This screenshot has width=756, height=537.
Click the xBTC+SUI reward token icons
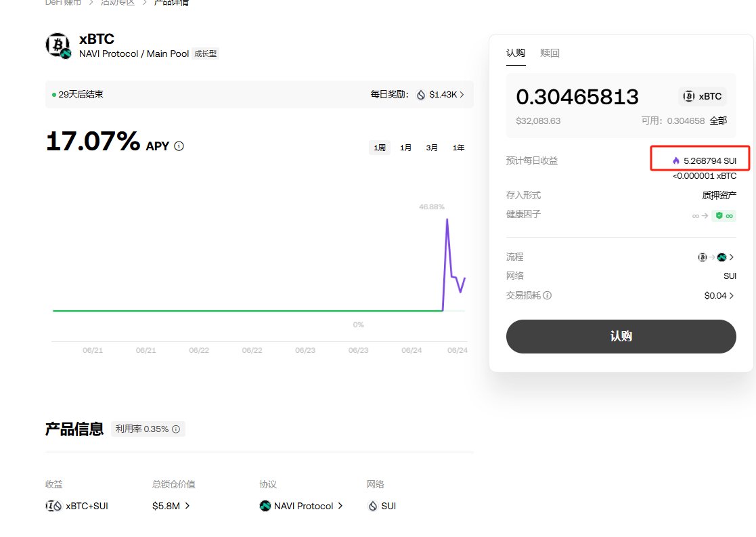(53, 506)
